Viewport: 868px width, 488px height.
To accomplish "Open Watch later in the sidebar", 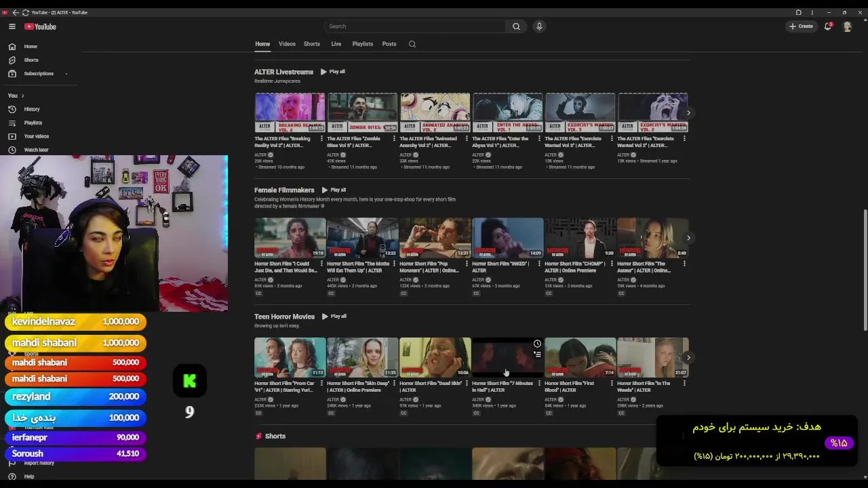I will coord(36,150).
